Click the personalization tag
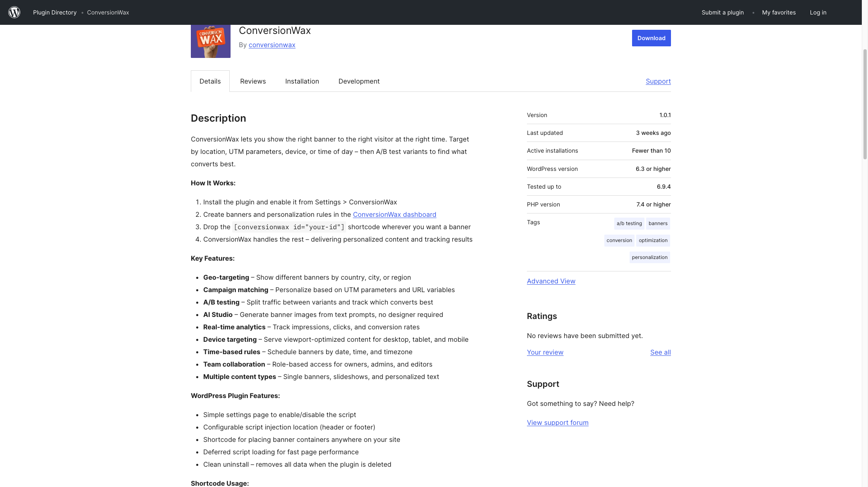868x487 pixels. (x=649, y=257)
